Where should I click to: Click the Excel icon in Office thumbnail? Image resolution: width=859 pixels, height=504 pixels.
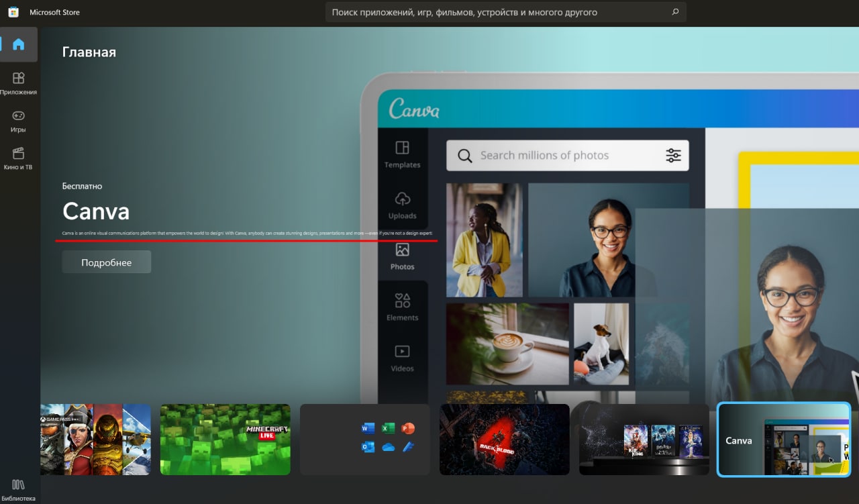[388, 428]
